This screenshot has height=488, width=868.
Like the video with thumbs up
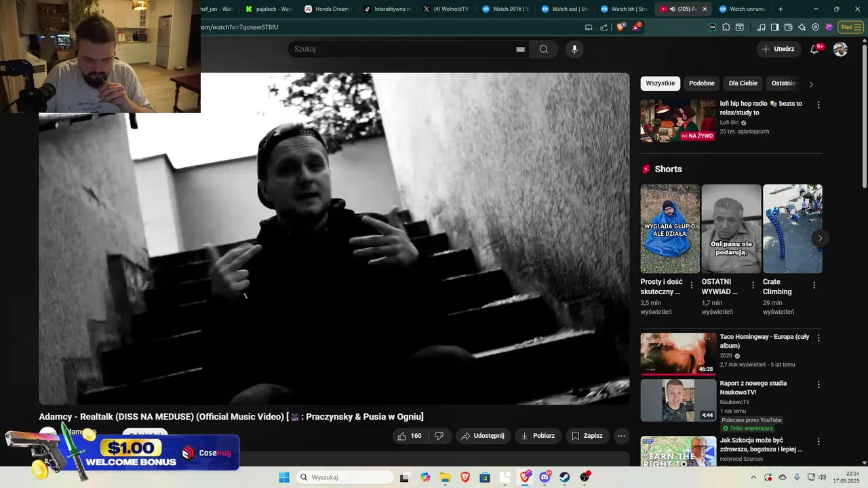click(x=410, y=436)
